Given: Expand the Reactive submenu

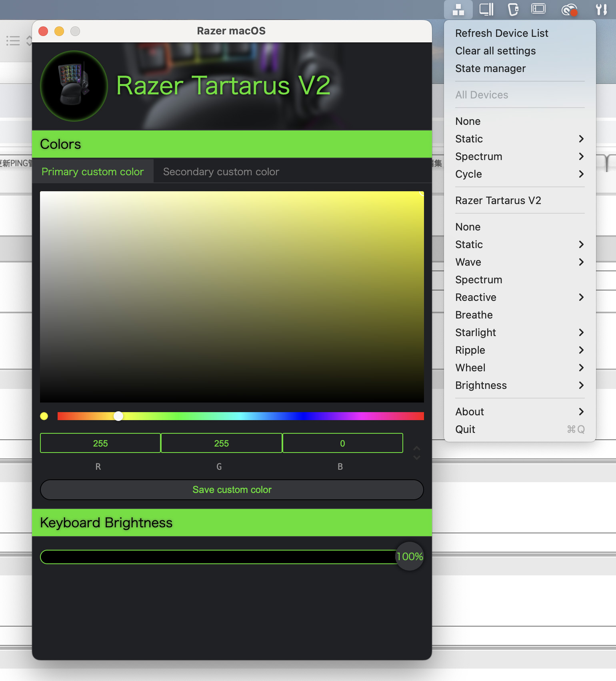Looking at the screenshot, I should click(520, 297).
